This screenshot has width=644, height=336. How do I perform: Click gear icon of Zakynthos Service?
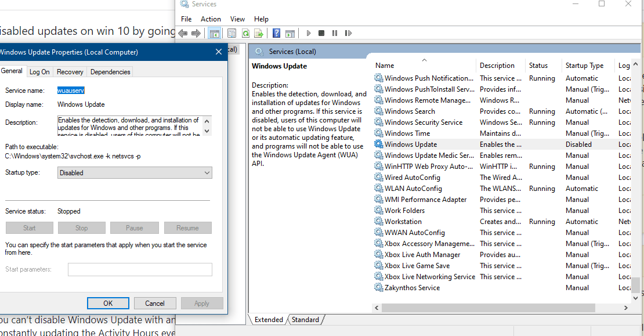[x=379, y=287]
